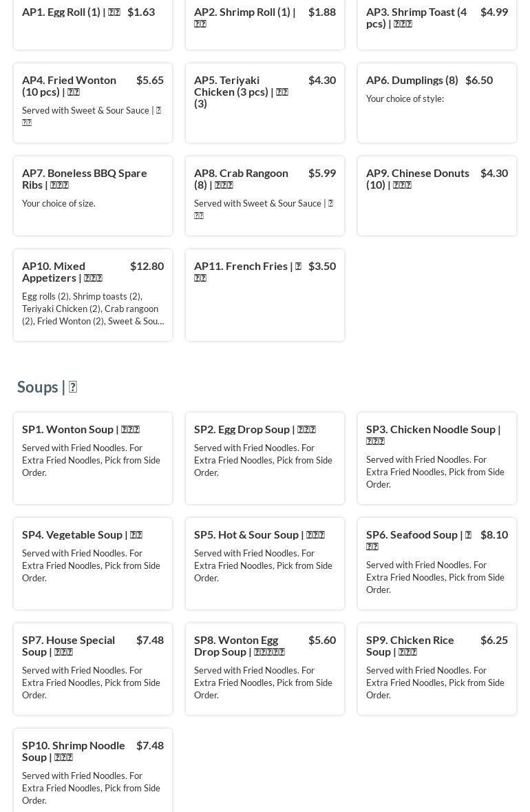Viewport: 530px width, 812px height.
Task: Choose SP4 Vegetable Soup
Action: [x=92, y=563]
